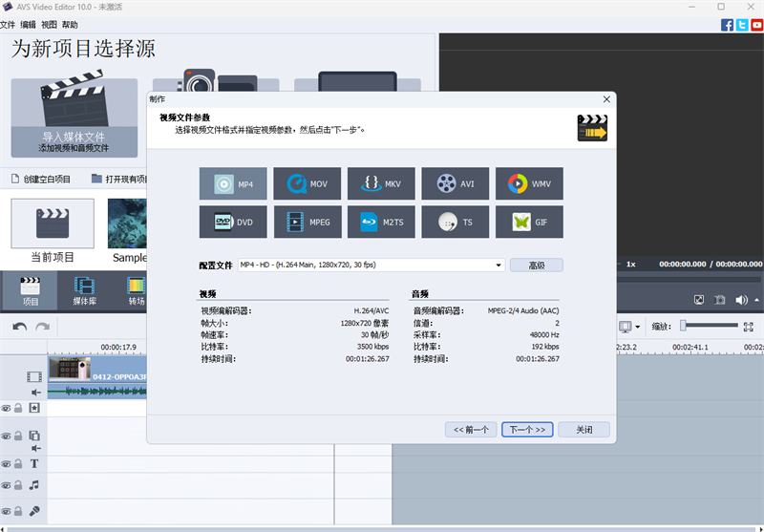Open the display mode dropdown arrow
Screen dimensions: 764x532
(637, 327)
